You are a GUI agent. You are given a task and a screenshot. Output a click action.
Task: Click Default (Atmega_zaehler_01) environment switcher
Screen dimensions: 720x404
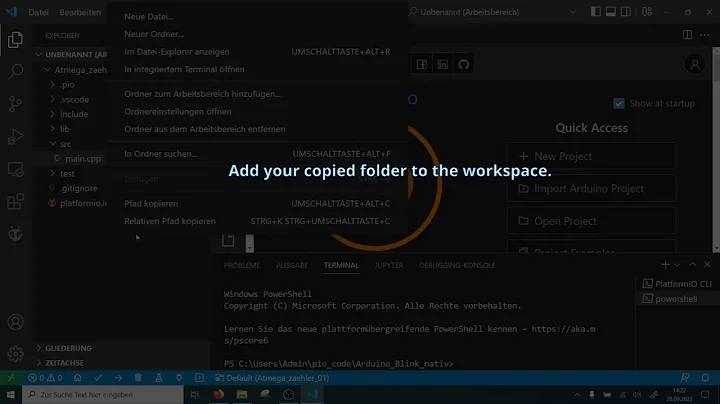(272, 378)
